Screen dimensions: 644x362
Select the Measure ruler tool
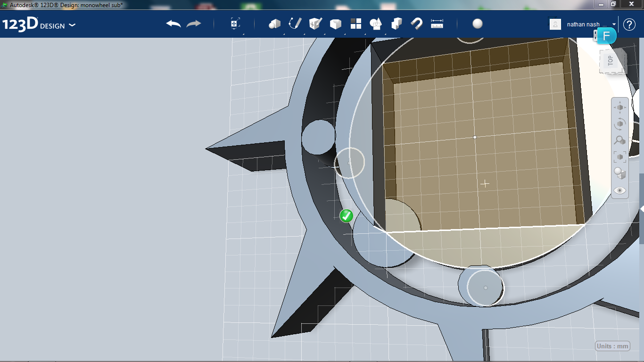[437, 24]
